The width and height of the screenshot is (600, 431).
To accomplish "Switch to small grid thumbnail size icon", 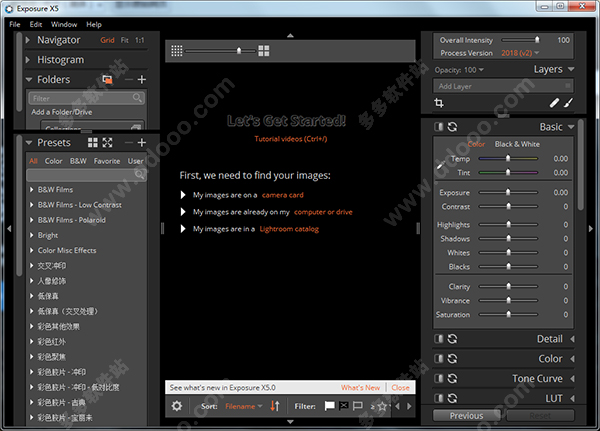I will [176, 51].
